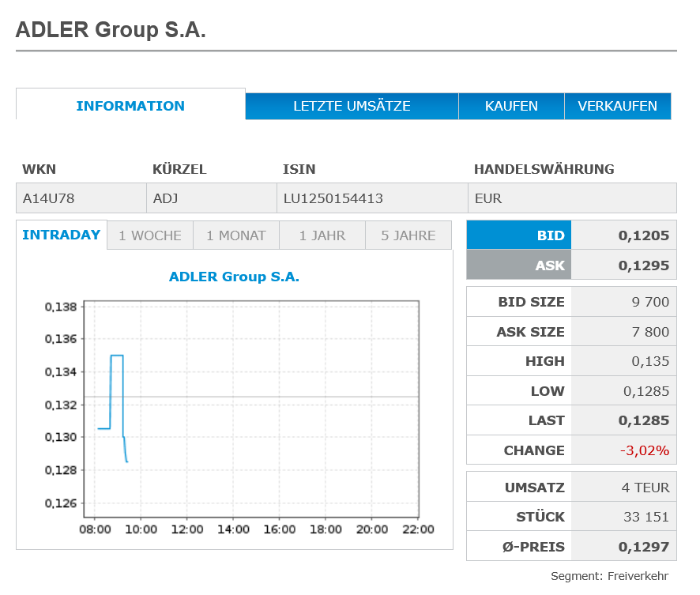Click the VERKAUFEN button
Viewport: 700px width, 595px height.
click(617, 106)
